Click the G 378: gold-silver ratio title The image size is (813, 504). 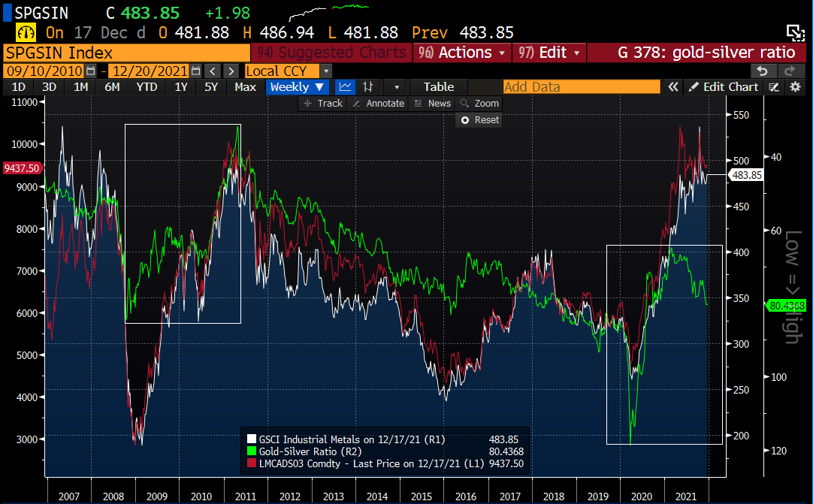706,53
